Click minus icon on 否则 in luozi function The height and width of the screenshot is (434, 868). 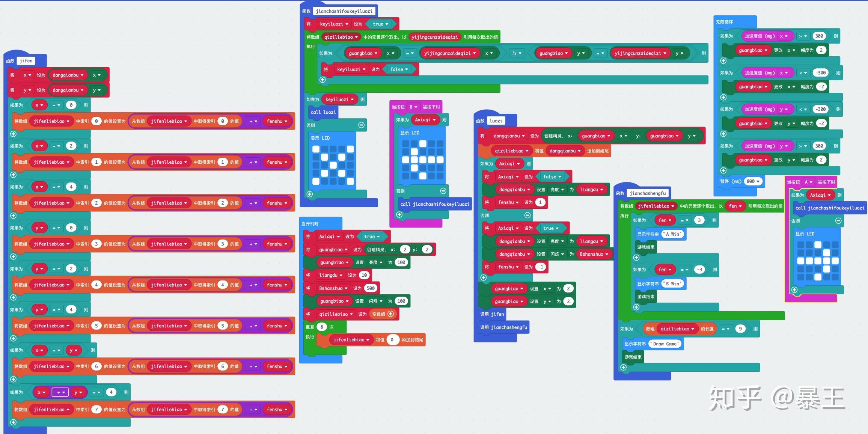point(527,215)
